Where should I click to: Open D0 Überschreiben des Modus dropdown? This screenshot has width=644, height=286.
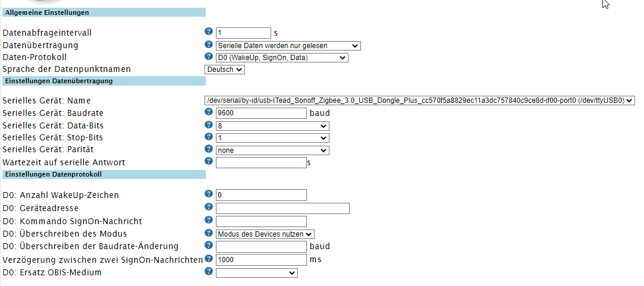[265, 234]
